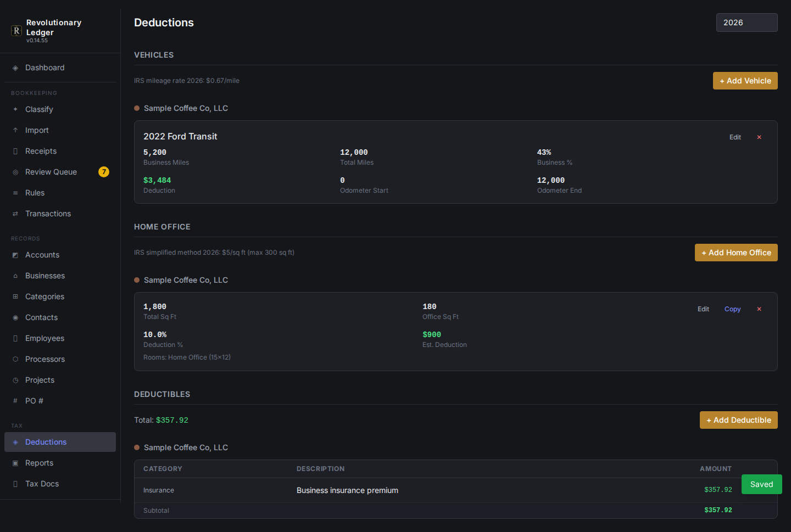Click the Amount column header
This screenshot has height=532, width=791.
[715, 469]
